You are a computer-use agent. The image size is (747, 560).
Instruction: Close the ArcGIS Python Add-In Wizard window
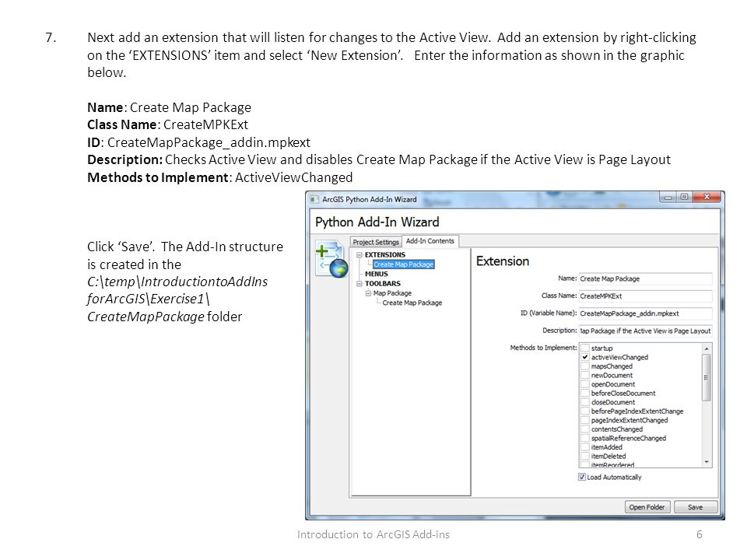click(707, 197)
